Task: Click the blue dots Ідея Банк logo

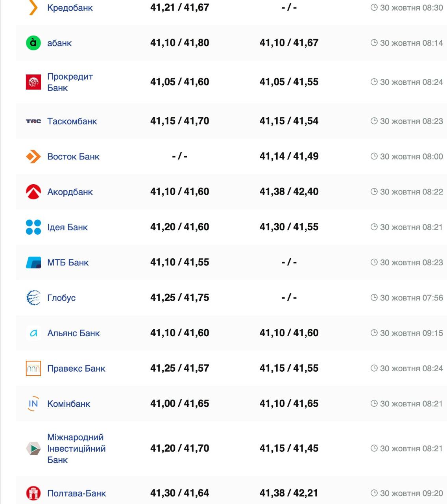Action: [x=33, y=227]
